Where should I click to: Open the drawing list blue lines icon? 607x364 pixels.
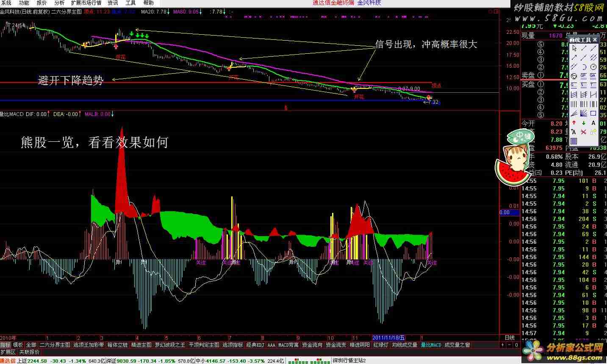point(574,141)
